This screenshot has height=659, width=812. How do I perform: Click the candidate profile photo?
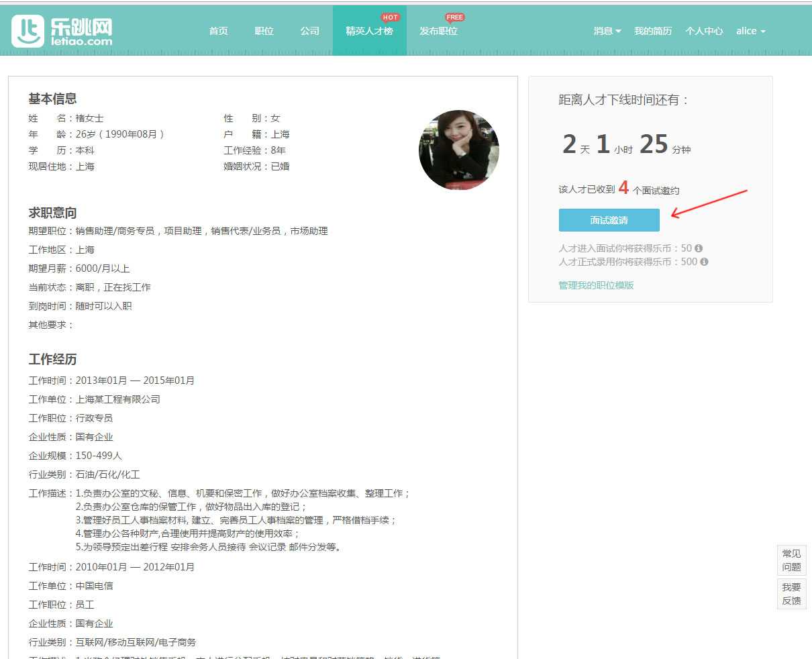pyautogui.click(x=459, y=150)
